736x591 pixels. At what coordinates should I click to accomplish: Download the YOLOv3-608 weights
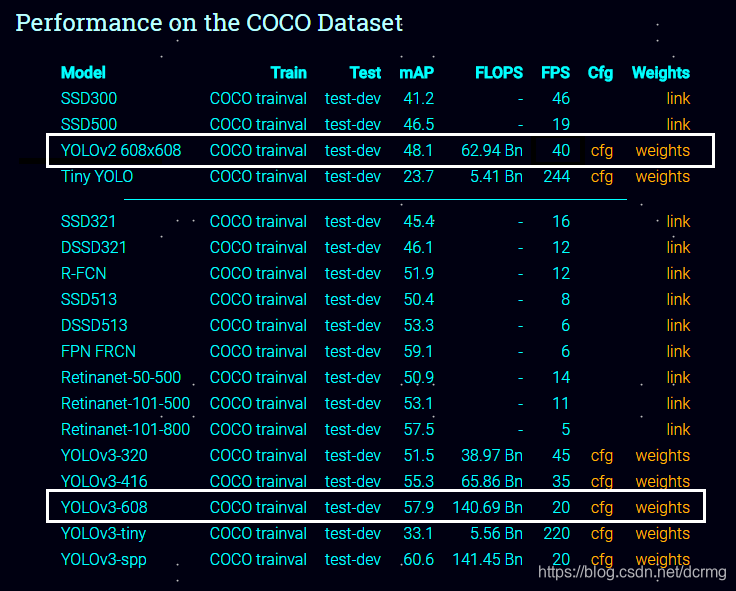coord(663,507)
